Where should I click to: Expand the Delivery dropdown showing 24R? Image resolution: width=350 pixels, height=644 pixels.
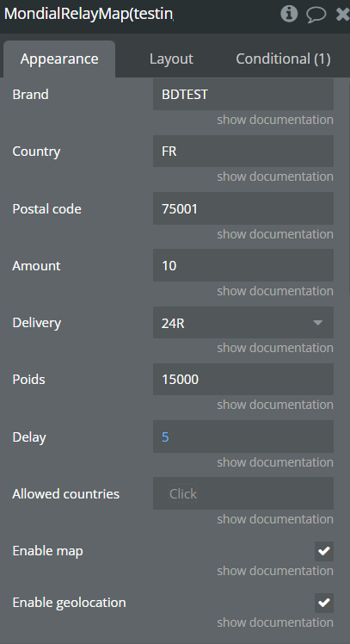[243, 323]
